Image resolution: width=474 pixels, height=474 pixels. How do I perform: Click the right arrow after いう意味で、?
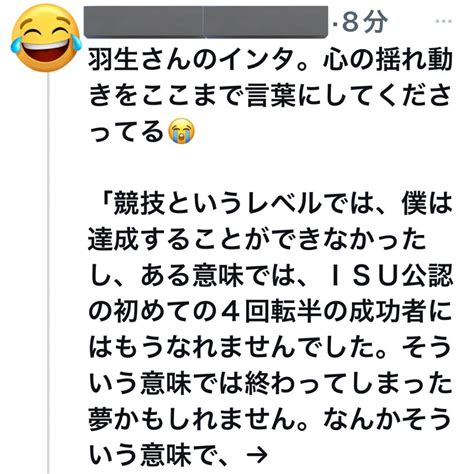pyautogui.click(x=256, y=454)
